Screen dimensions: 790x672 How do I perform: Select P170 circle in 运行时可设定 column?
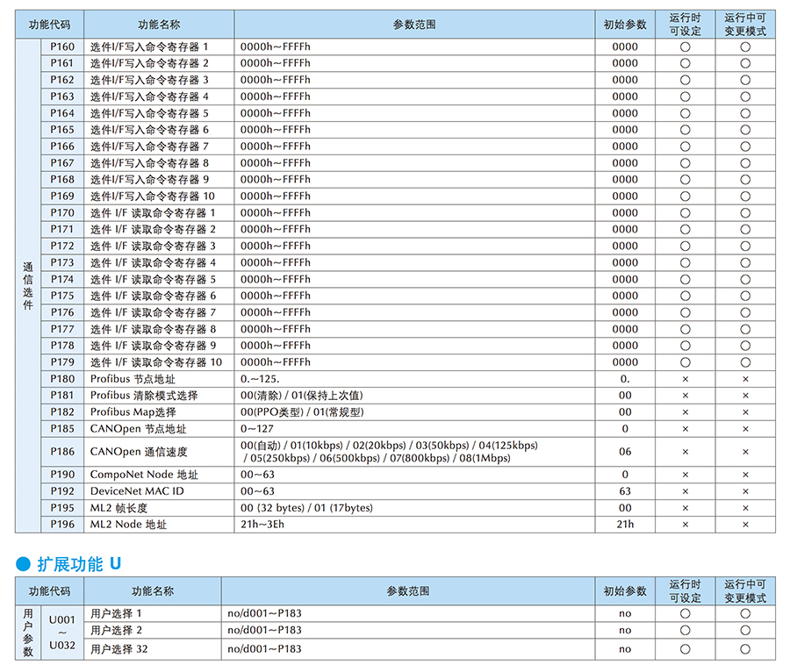tap(686, 213)
